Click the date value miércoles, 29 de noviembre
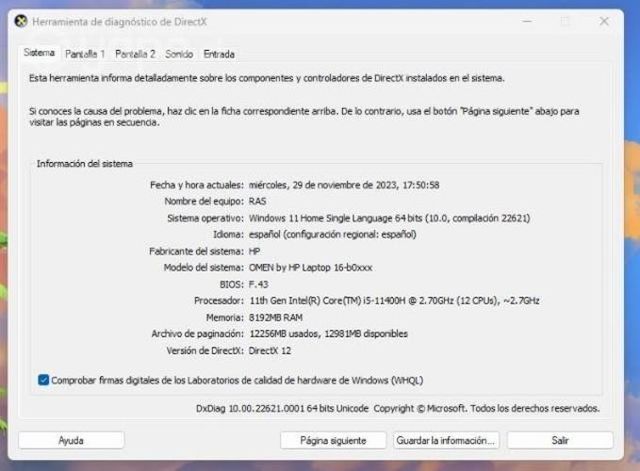 pos(344,185)
